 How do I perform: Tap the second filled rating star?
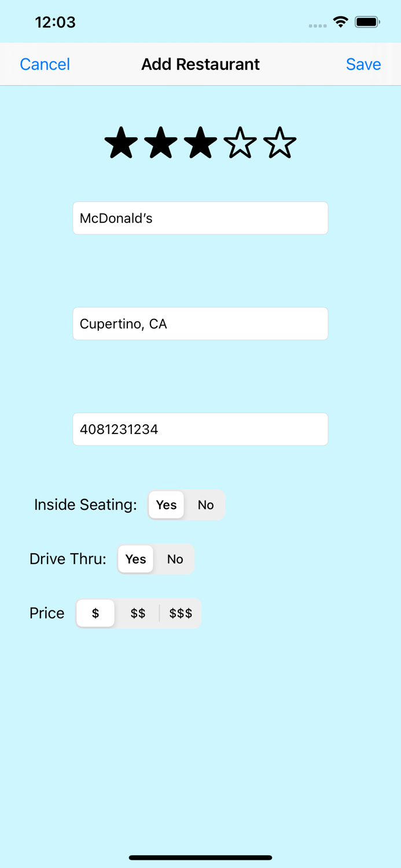(x=160, y=143)
